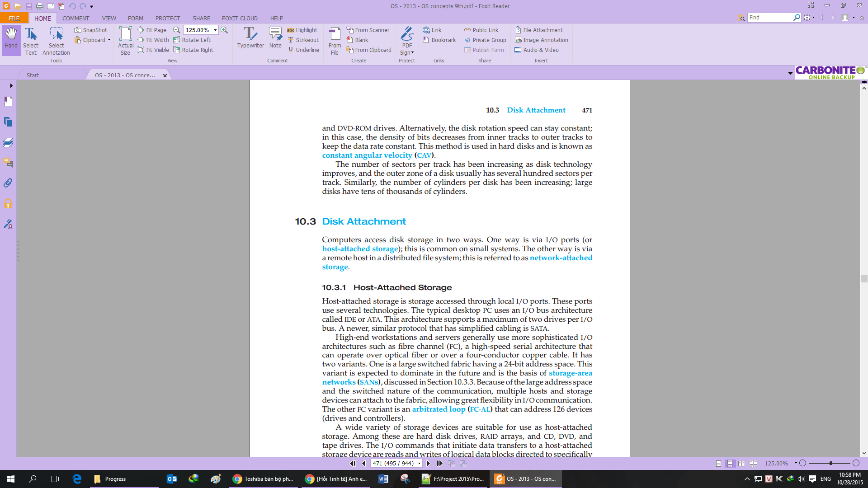Open Word from the taskbar
The image size is (868, 488).
tap(383, 479)
